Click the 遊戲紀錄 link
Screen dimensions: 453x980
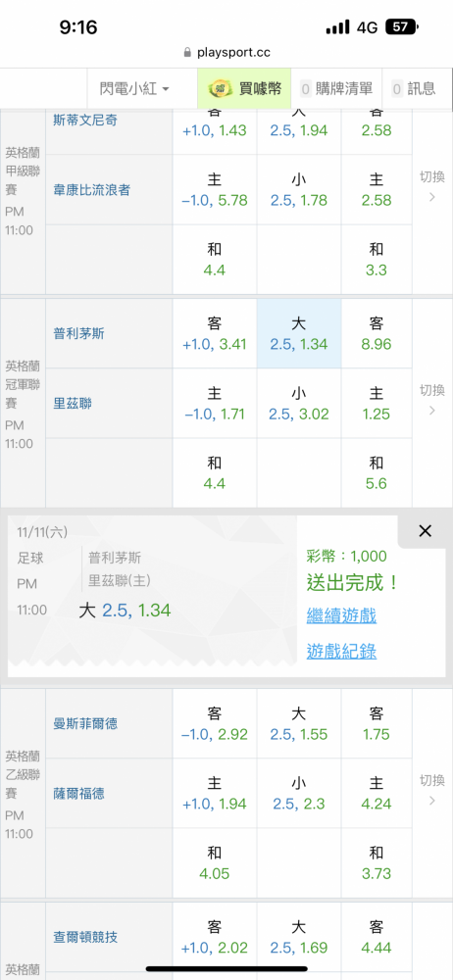pos(341,652)
